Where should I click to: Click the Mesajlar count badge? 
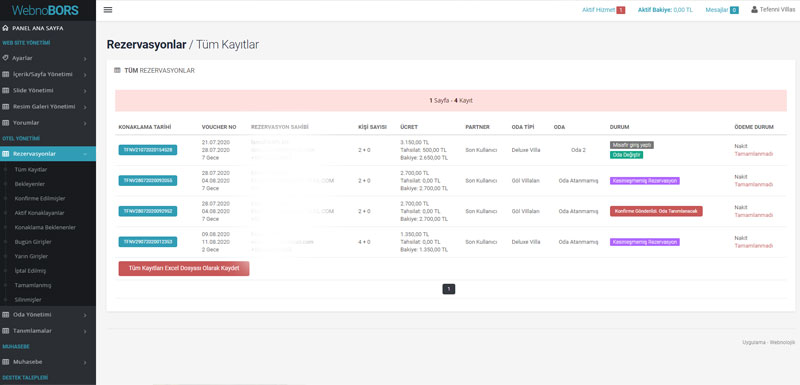734,10
